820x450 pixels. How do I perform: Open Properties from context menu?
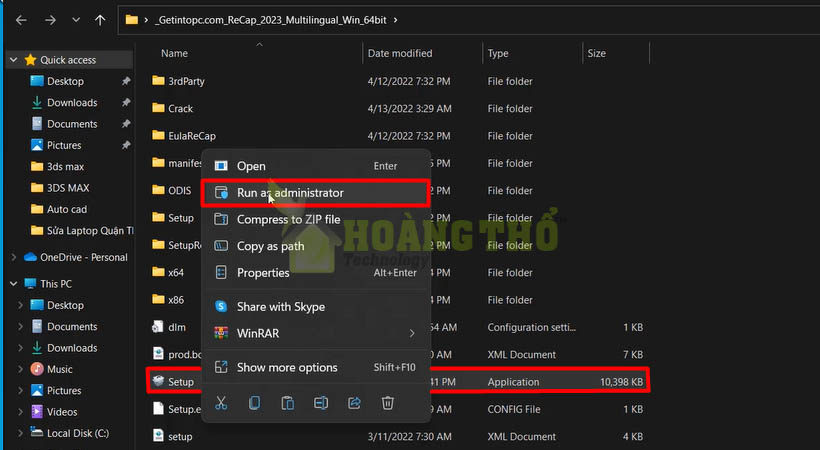click(315, 273)
